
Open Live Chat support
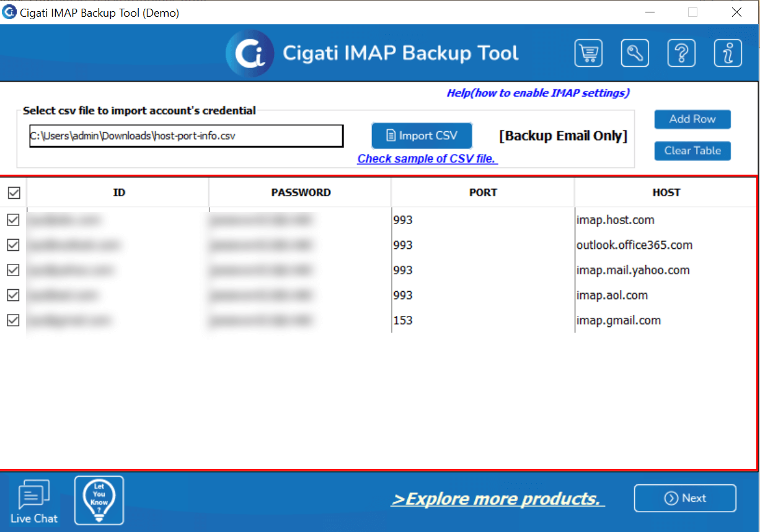[34, 502]
